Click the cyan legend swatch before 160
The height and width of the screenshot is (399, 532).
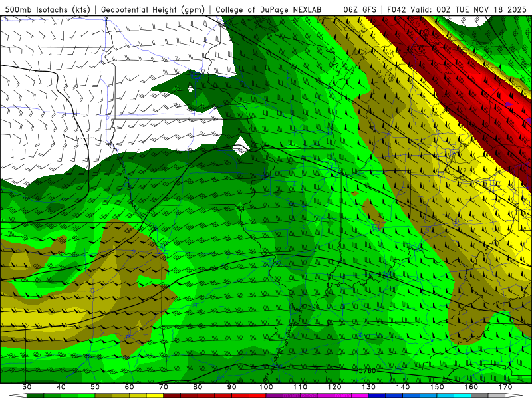pos(462,396)
